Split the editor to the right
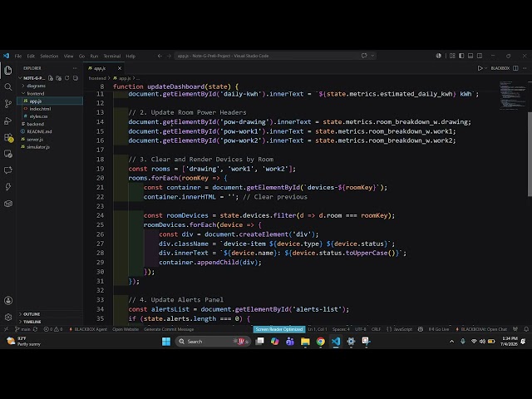532x399 pixels. (x=515, y=68)
